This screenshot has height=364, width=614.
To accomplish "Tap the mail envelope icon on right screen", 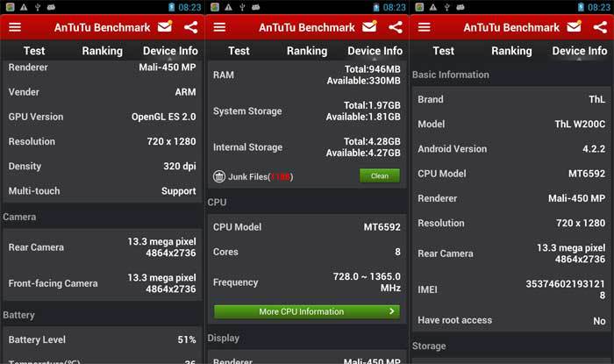I will [574, 27].
